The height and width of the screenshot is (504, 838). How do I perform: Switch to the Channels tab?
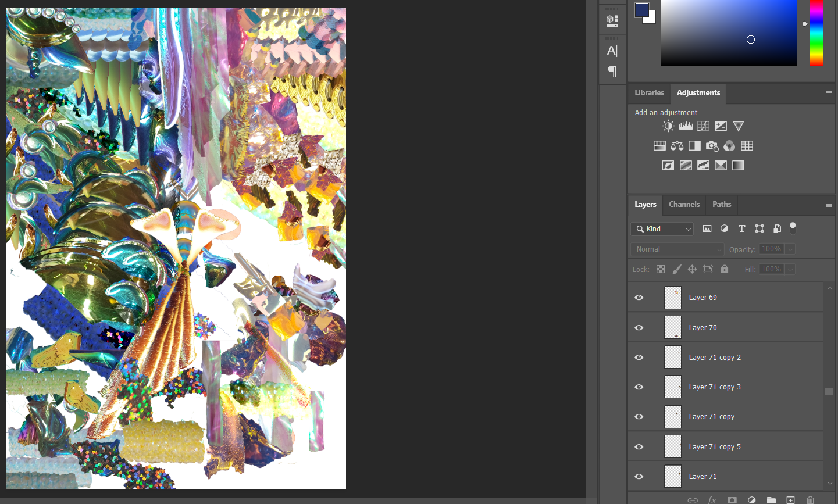coord(684,205)
